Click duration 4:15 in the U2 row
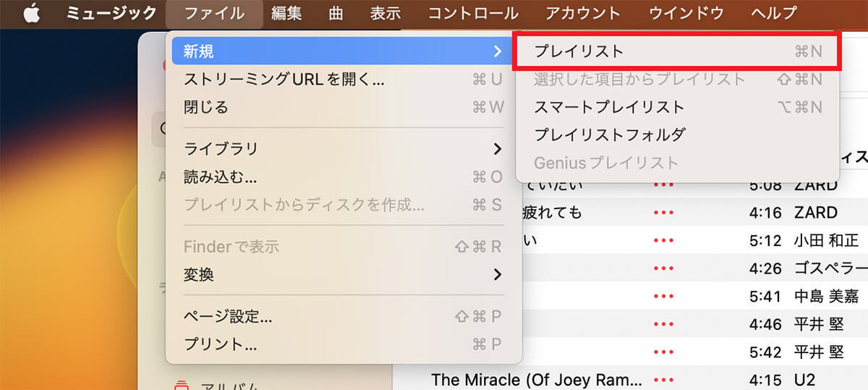 click(765, 379)
